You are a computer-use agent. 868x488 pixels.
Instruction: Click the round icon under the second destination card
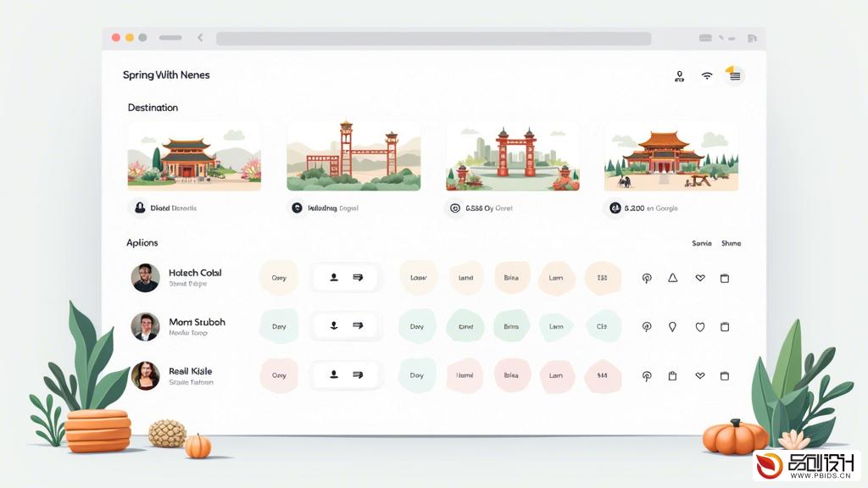pos(298,208)
